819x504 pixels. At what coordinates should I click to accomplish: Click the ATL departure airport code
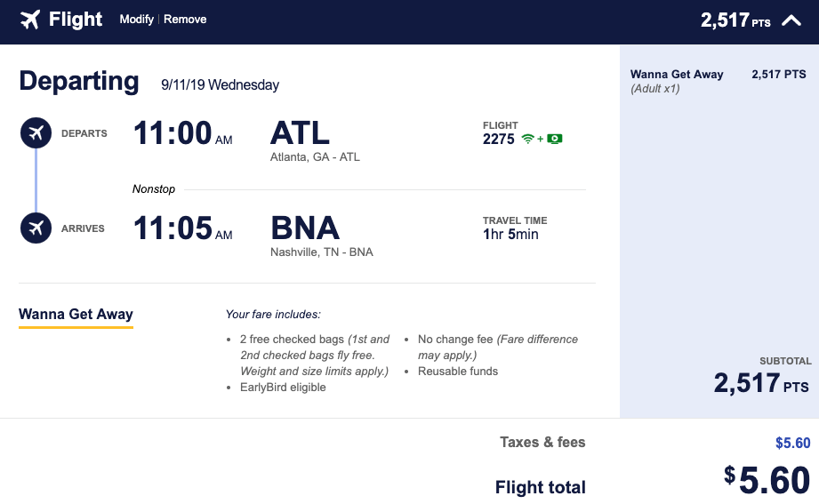coord(300,133)
